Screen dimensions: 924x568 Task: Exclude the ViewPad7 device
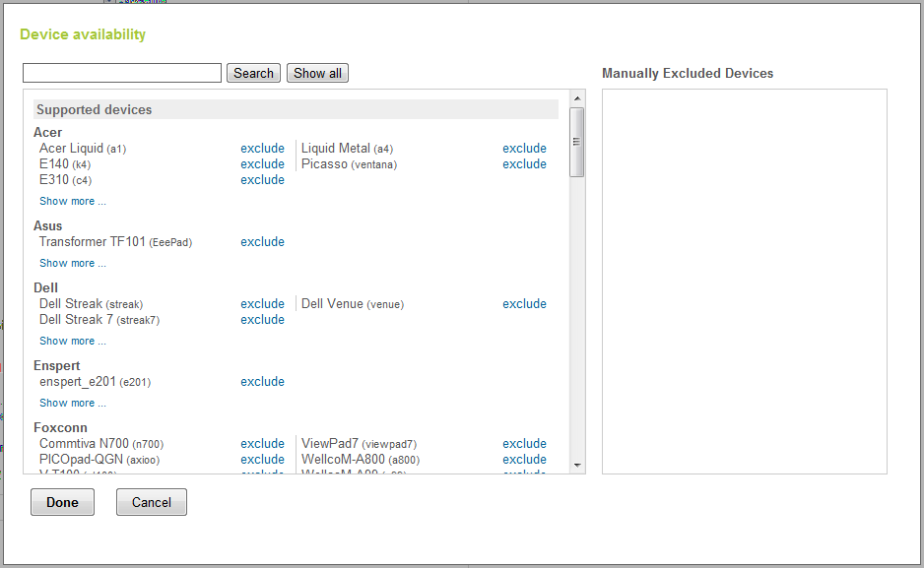pos(524,444)
